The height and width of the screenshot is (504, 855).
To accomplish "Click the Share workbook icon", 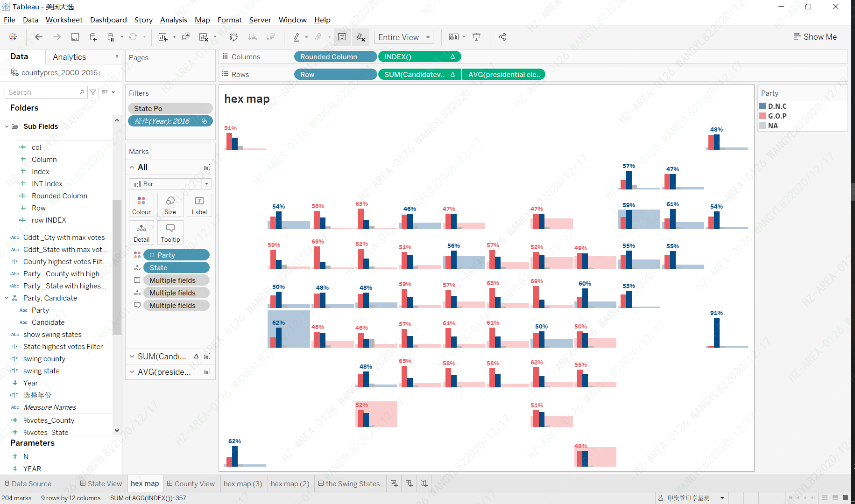I will tap(502, 37).
